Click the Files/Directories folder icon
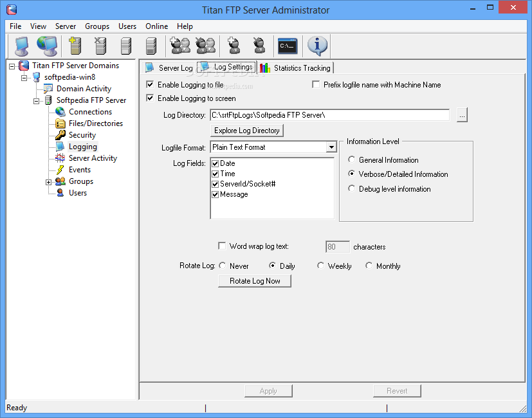Viewport: 532px width, 418px height. click(60, 123)
